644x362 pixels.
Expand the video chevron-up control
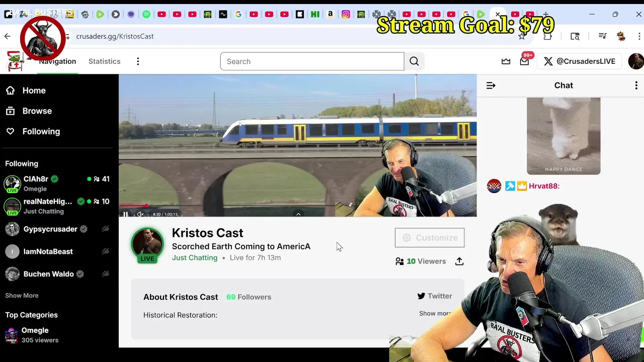click(x=298, y=214)
